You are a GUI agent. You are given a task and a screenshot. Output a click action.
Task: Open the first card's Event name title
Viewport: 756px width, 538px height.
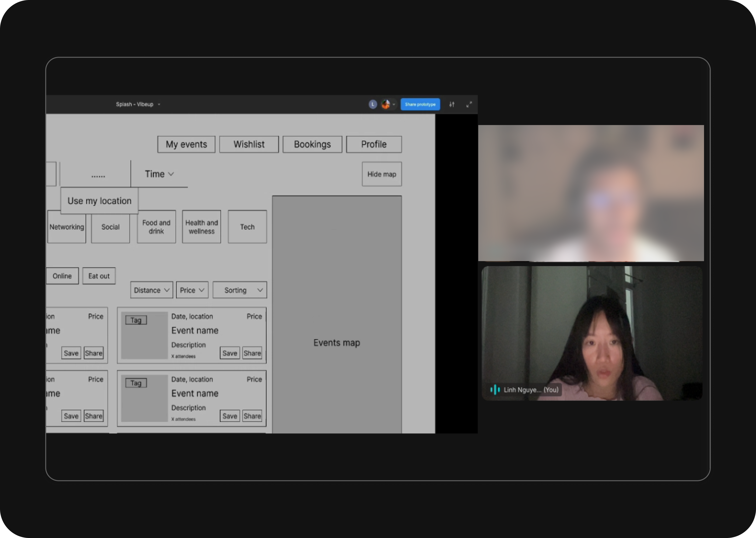(x=195, y=331)
